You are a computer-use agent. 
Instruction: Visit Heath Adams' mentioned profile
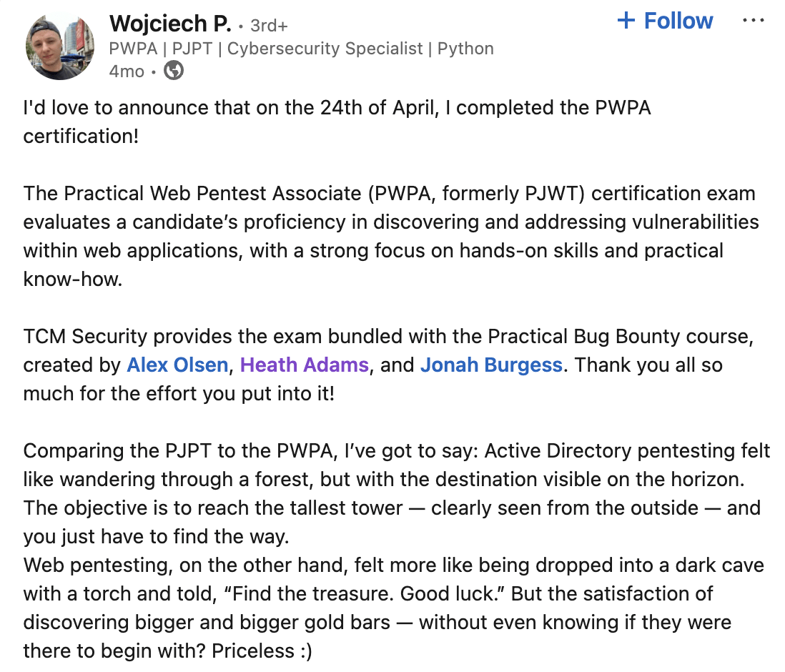[305, 365]
